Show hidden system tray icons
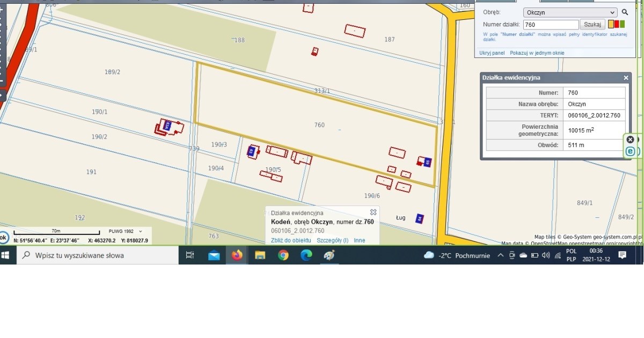Screen dimensions: 644x338 tap(500, 255)
